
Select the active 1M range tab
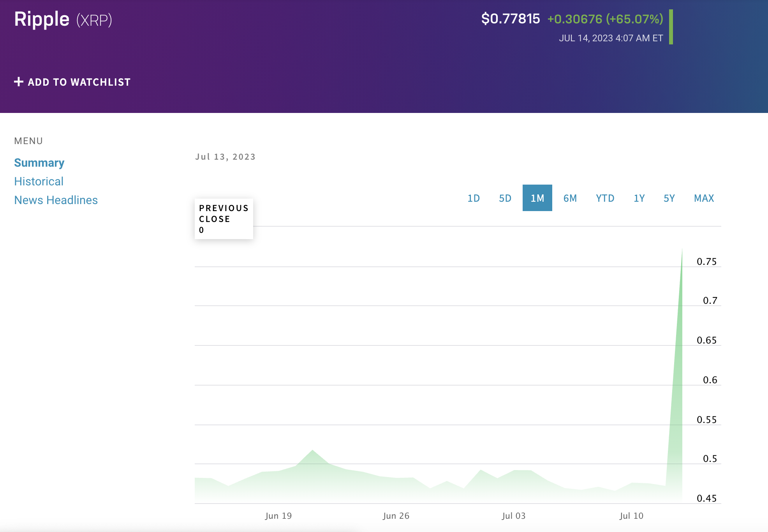coord(537,198)
